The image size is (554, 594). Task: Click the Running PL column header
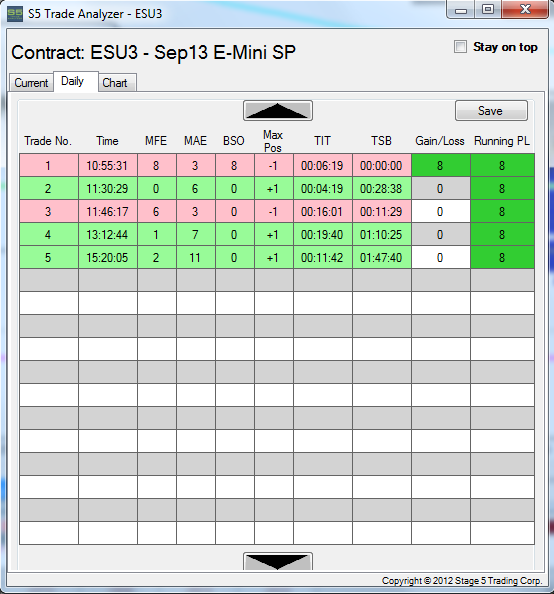502,141
